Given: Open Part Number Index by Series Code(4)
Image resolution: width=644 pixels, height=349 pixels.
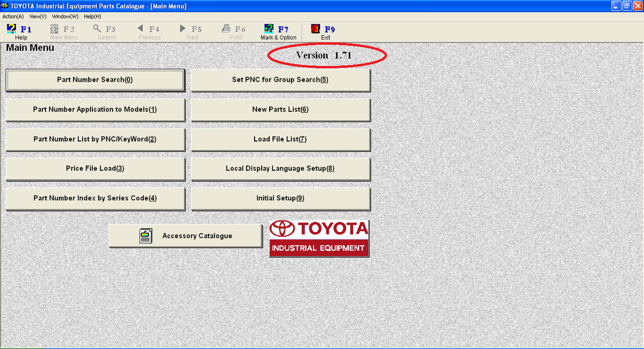Looking at the screenshot, I should pos(95,198).
